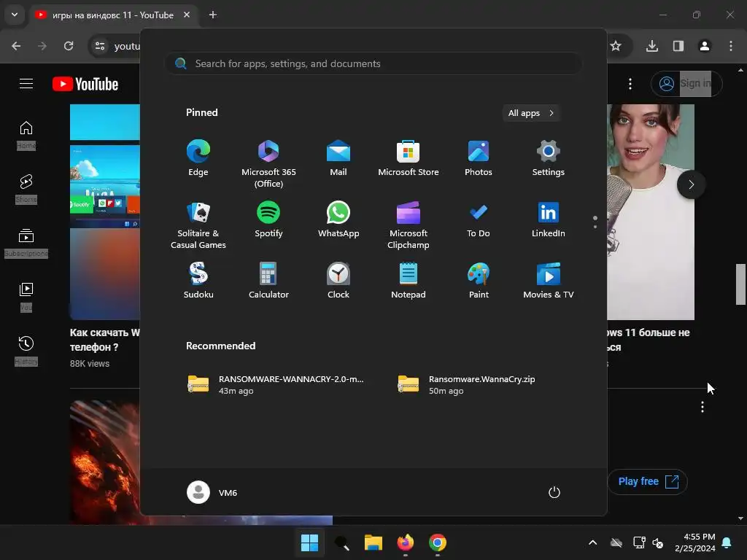Open Paint app

point(479,281)
